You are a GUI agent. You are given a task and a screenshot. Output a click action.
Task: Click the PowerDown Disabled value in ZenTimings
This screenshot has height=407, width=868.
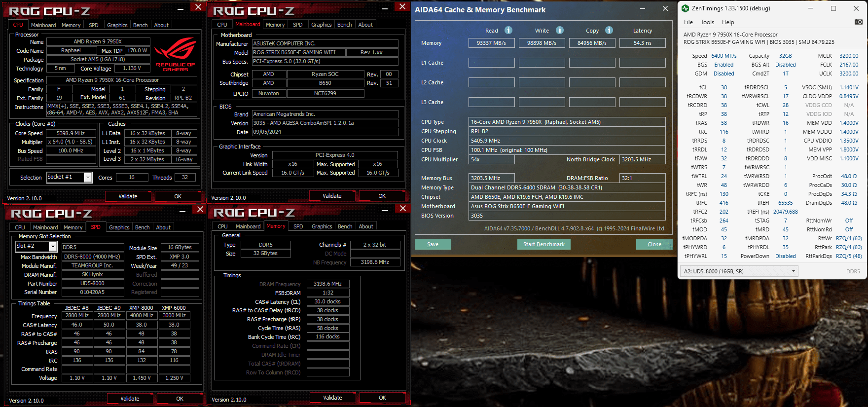point(786,256)
